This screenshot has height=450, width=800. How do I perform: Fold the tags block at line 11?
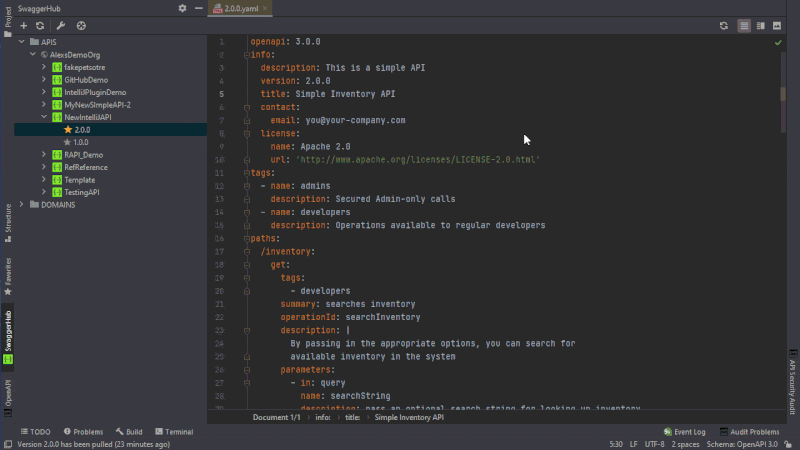pos(247,173)
